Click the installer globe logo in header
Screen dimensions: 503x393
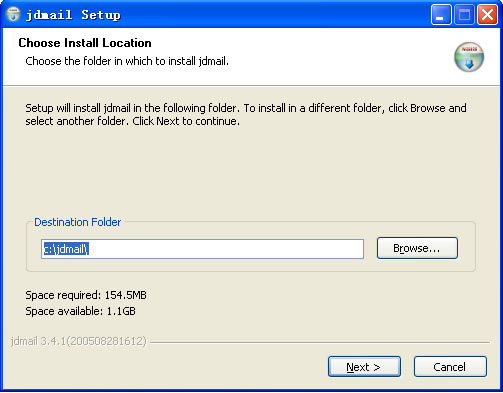(x=469, y=57)
